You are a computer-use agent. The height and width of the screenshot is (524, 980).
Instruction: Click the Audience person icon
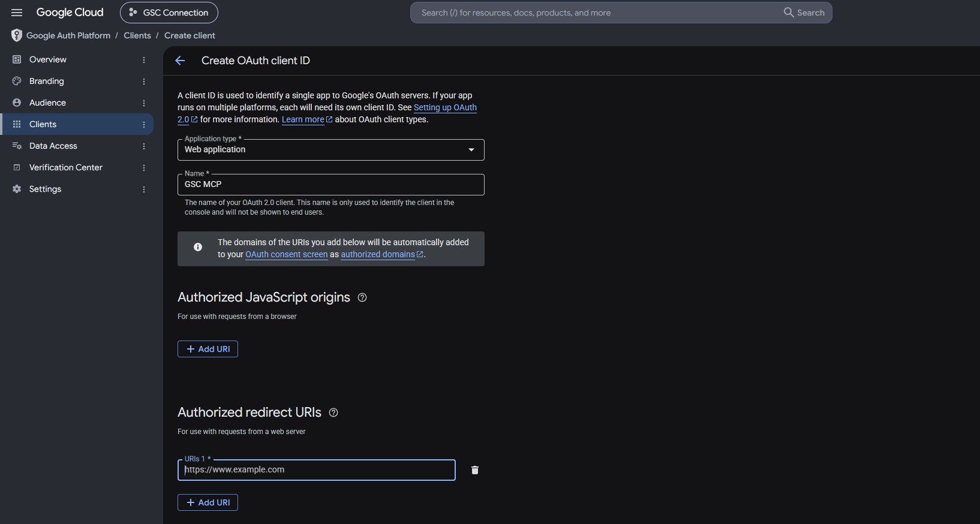[x=17, y=103]
